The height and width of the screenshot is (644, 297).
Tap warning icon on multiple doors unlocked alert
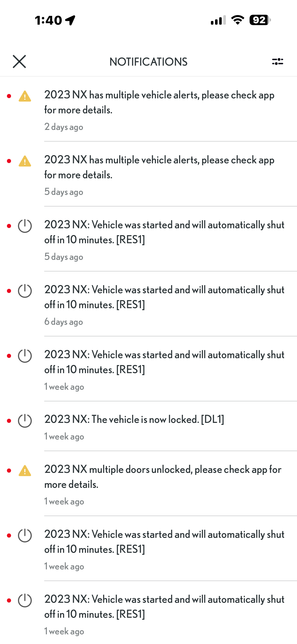tap(25, 471)
